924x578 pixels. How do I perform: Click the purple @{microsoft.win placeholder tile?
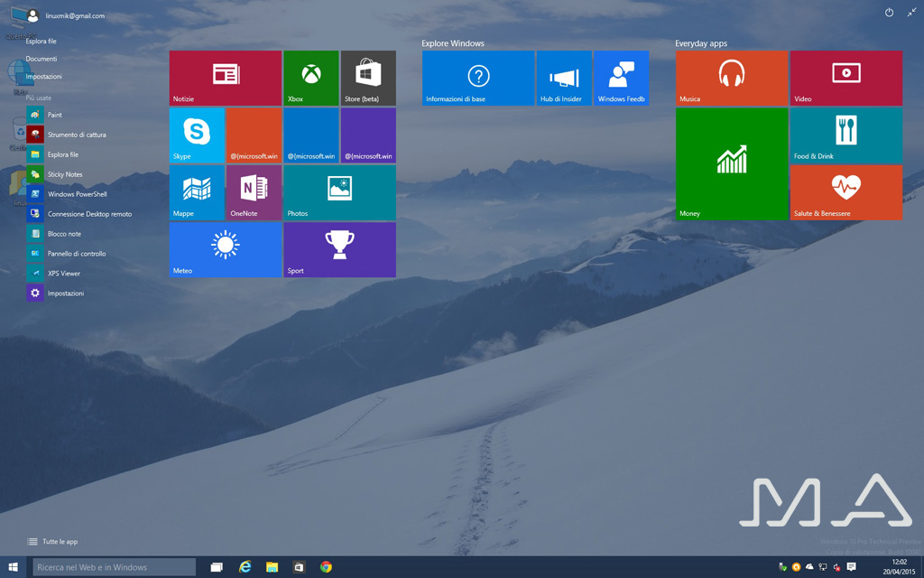368,135
